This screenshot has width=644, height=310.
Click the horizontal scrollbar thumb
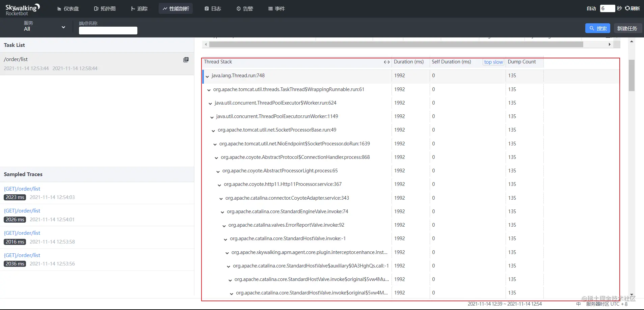point(396,44)
